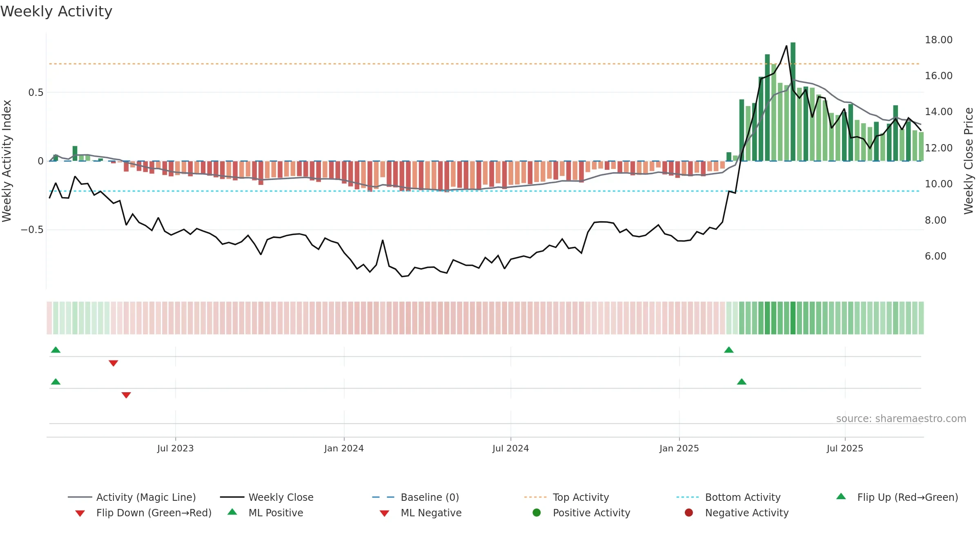This screenshot has height=551, width=980.
Task: Click the Jul 2024 axis label
Action: [511, 448]
